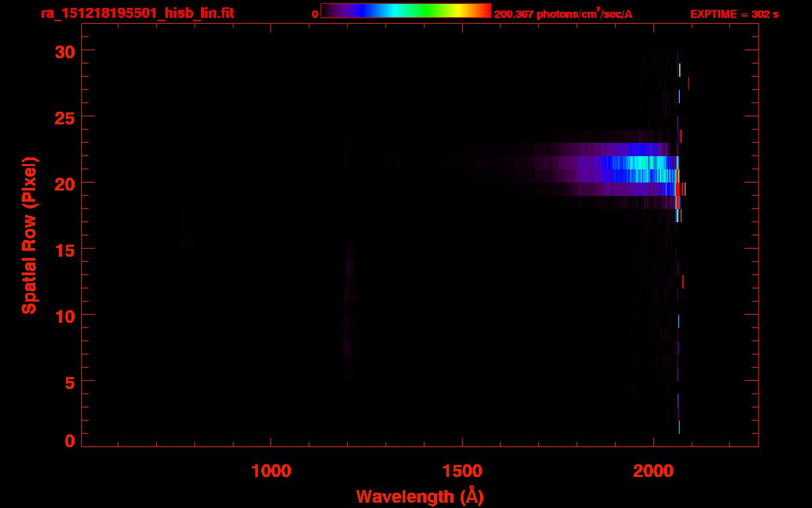Viewport: 812px width, 508px height.
Task: Click the rainbow color scale bar
Action: [x=406, y=11]
